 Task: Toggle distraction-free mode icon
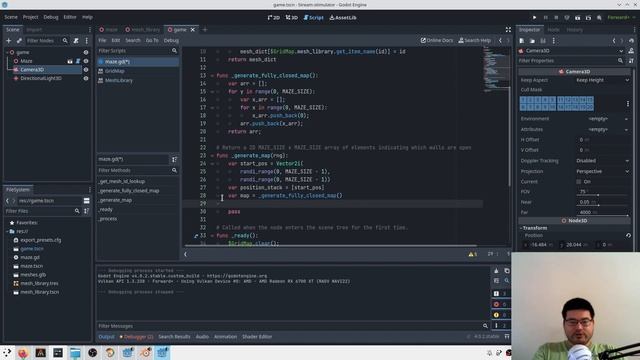click(508, 30)
